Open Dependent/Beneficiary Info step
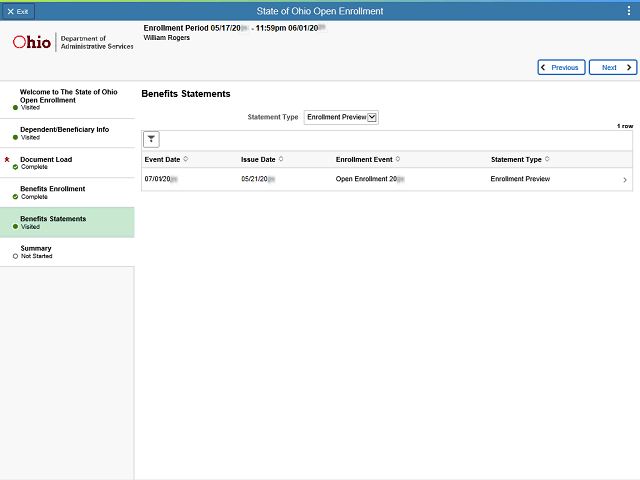640x480 pixels. [x=67, y=133]
